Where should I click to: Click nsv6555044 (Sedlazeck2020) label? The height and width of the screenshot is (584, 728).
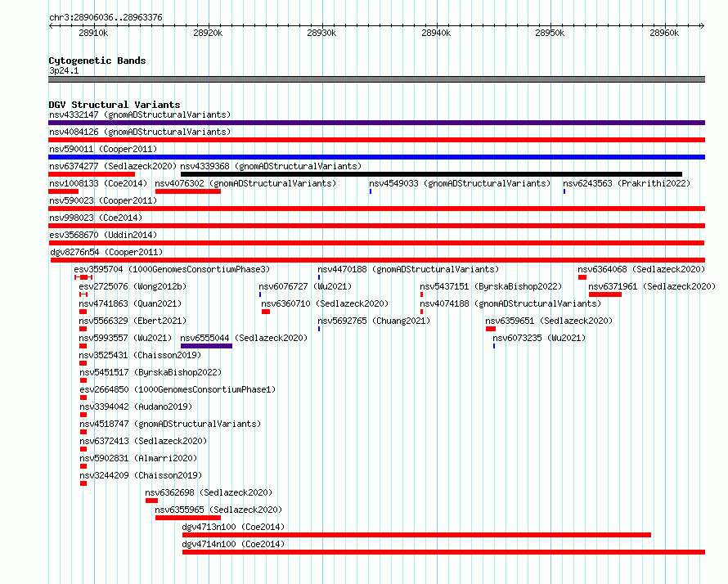[x=244, y=338]
